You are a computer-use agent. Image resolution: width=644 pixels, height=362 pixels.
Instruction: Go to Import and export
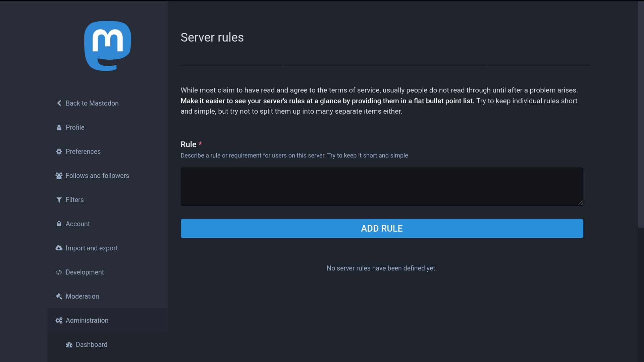[x=92, y=248]
